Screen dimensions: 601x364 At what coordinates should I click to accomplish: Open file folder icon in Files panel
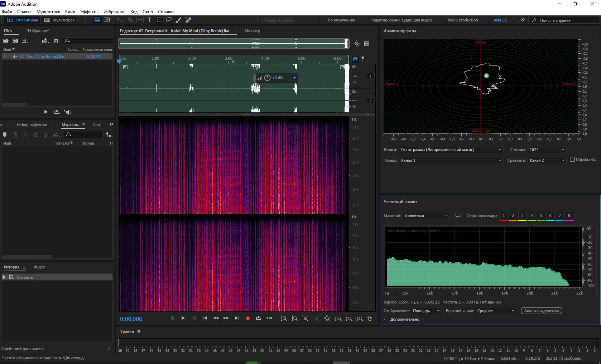click(x=6, y=41)
